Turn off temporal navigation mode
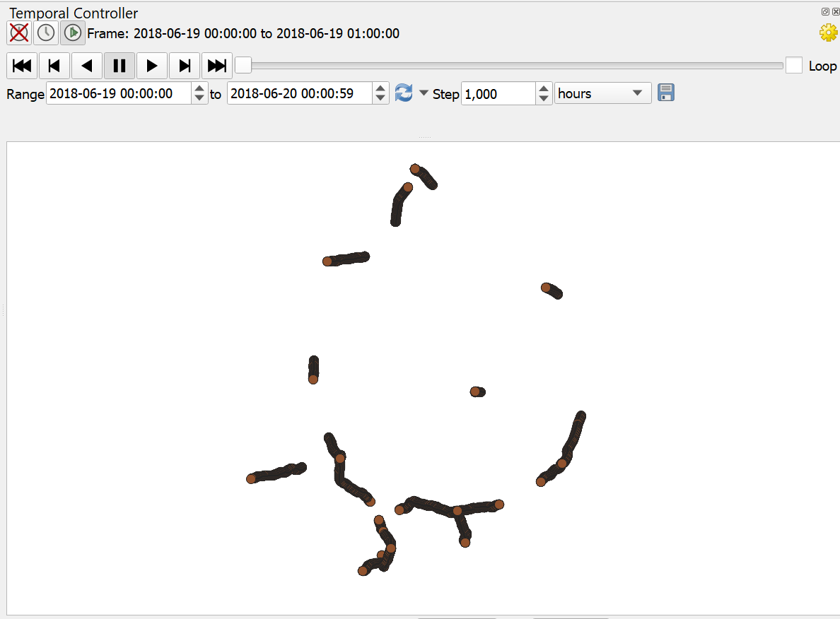 (x=19, y=33)
